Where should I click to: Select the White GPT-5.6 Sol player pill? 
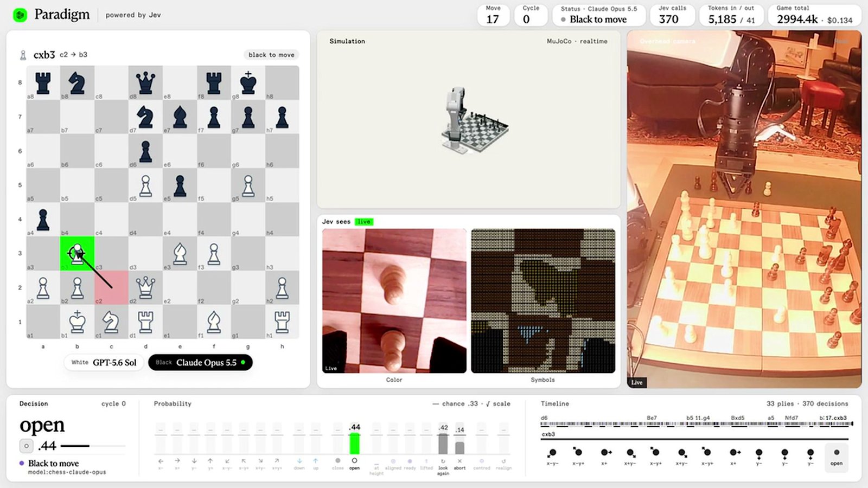(x=104, y=363)
